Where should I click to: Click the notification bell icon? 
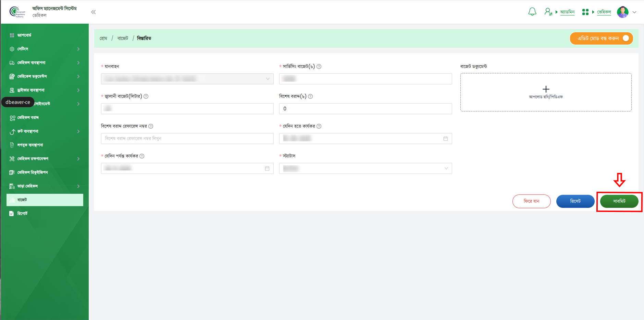[532, 12]
